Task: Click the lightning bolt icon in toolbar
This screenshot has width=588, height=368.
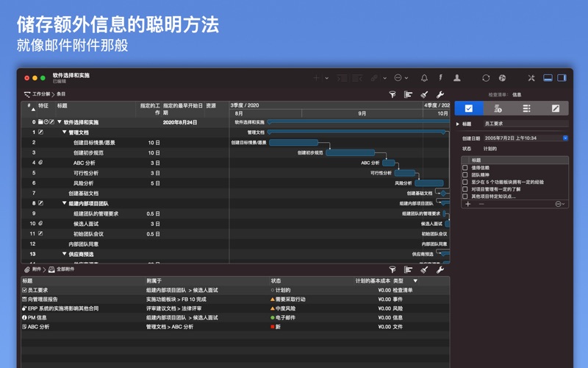Action: (x=440, y=78)
